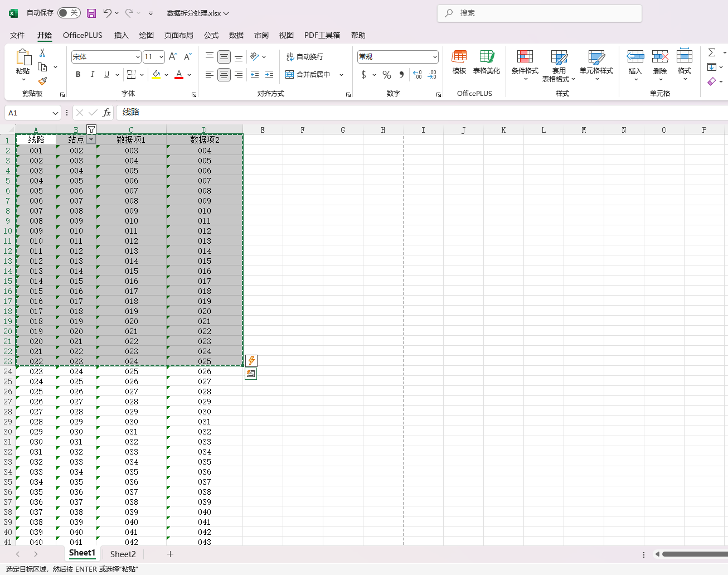The height and width of the screenshot is (575, 728).
Task: Align text right
Action: tap(239, 74)
